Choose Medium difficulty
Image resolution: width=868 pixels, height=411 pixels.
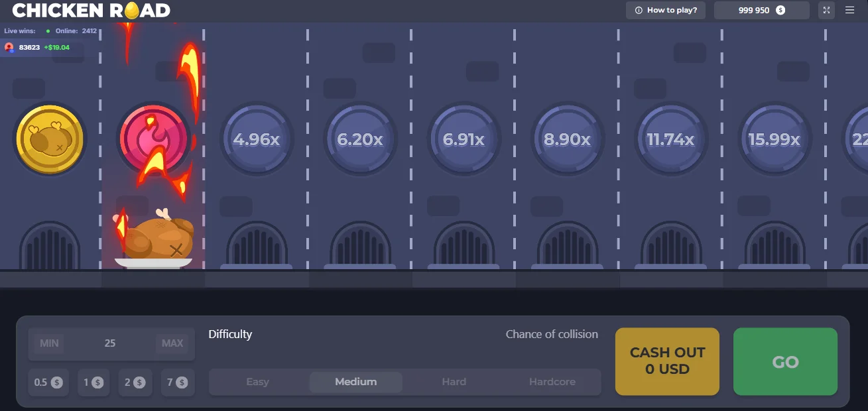pos(356,382)
